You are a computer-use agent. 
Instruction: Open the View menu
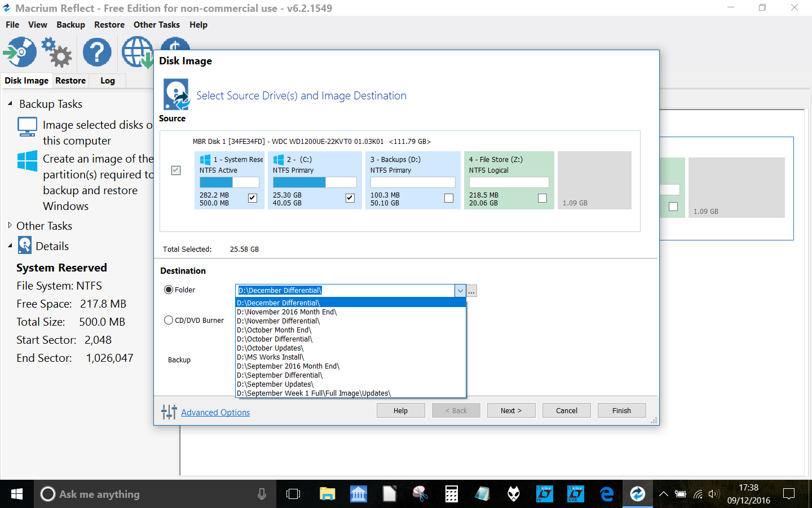point(38,25)
